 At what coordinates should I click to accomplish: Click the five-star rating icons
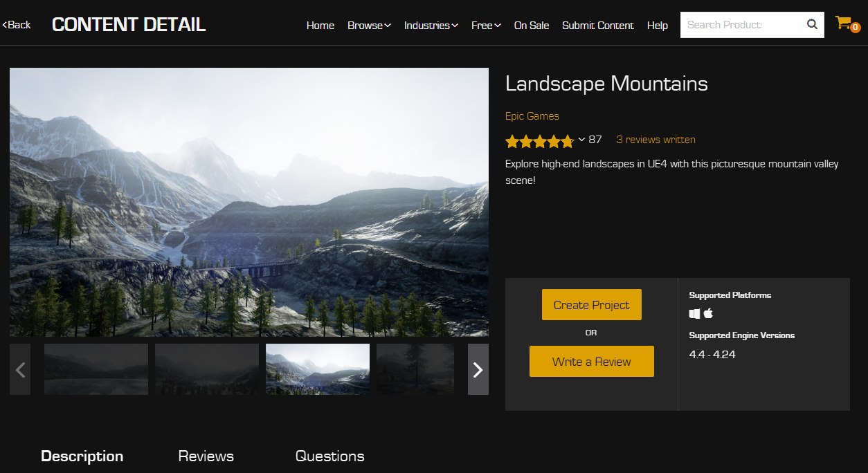click(539, 141)
